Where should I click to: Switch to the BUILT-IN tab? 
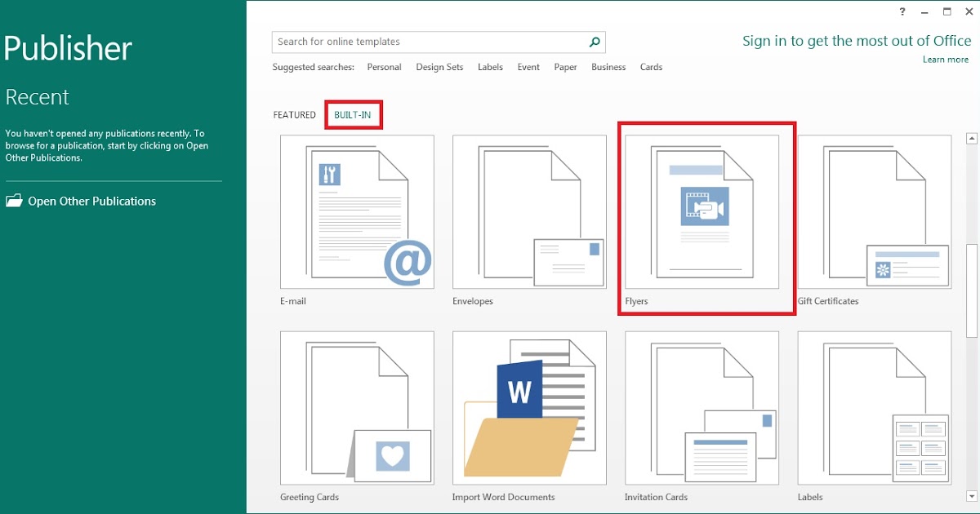[x=353, y=115]
